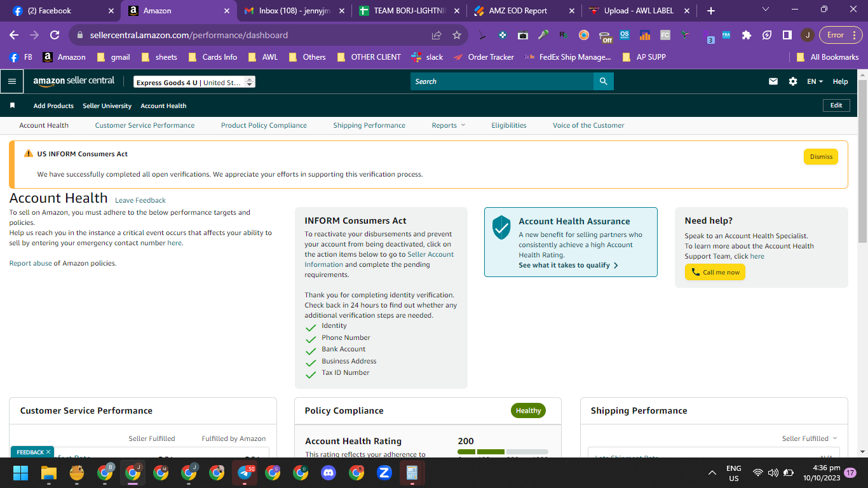Reload the page with the refresh icon
Screen dimensions: 868x488
click(x=55, y=35)
